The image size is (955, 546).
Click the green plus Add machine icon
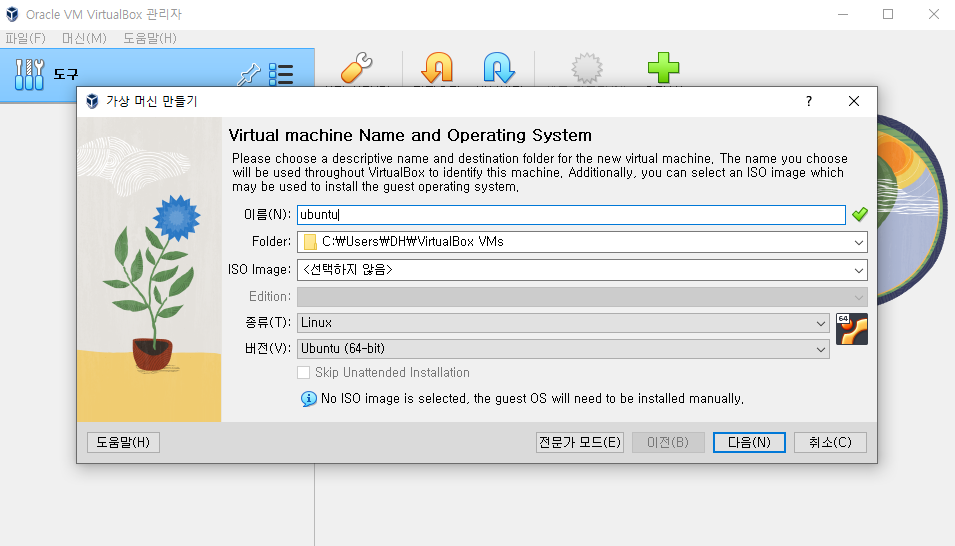[663, 68]
